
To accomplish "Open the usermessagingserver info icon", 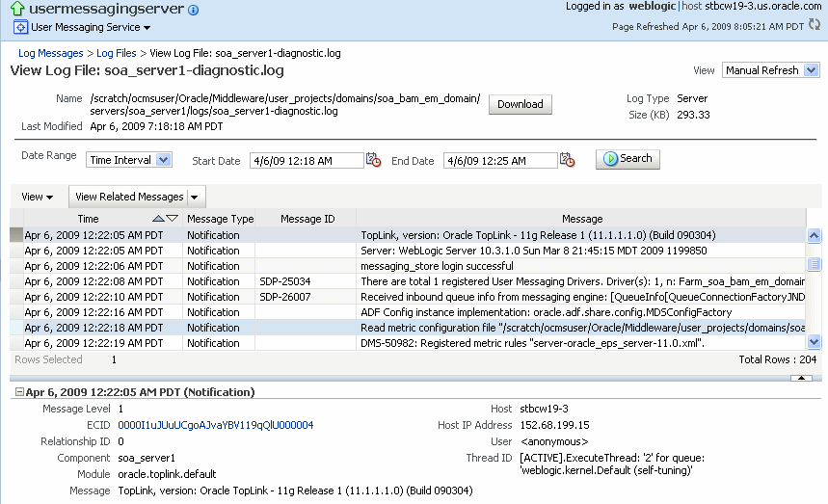I will click(x=194, y=10).
